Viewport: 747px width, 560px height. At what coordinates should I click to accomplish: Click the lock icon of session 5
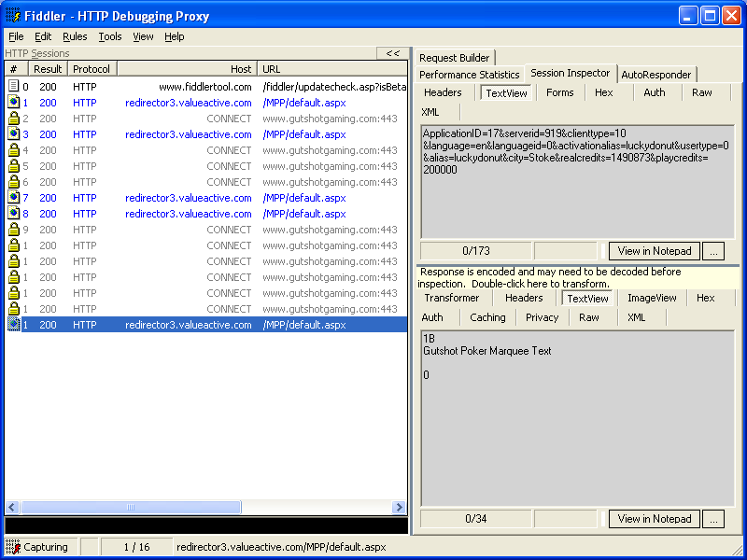[x=14, y=166]
